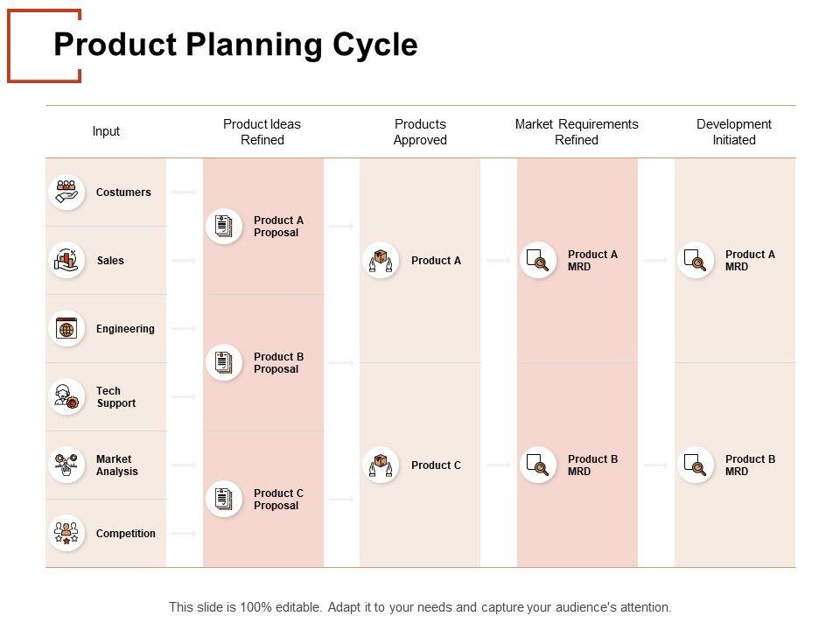Click the Product C box icon

(x=381, y=465)
